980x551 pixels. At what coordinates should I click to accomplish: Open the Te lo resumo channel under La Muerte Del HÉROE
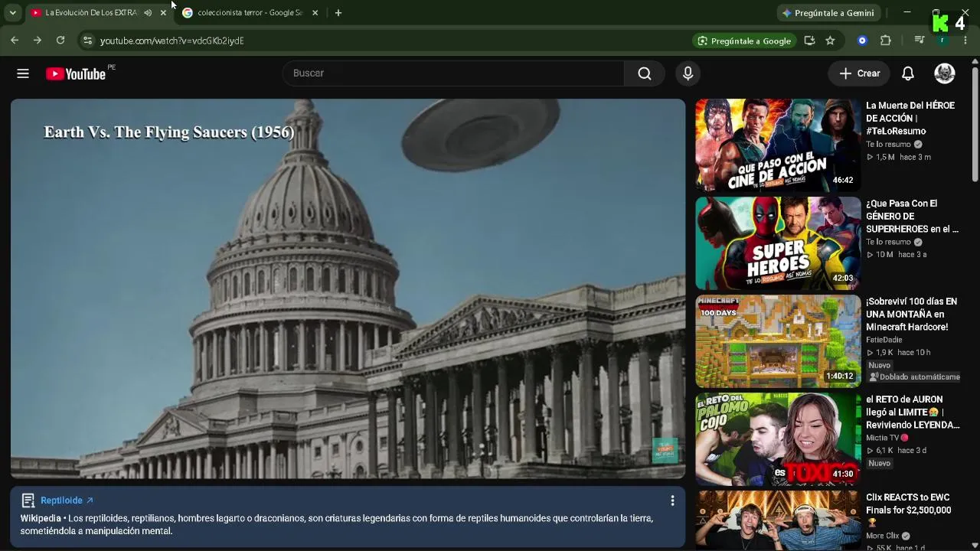[x=889, y=145]
